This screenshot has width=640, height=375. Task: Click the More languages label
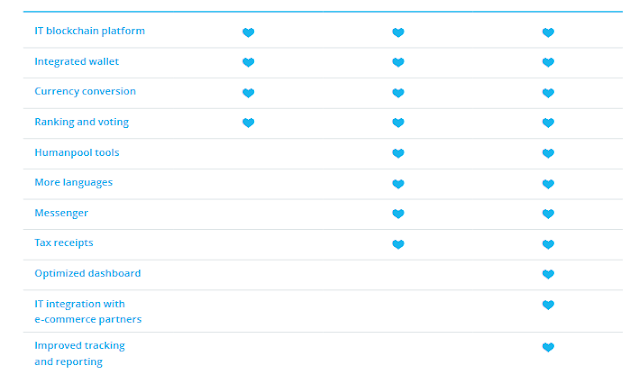(73, 182)
